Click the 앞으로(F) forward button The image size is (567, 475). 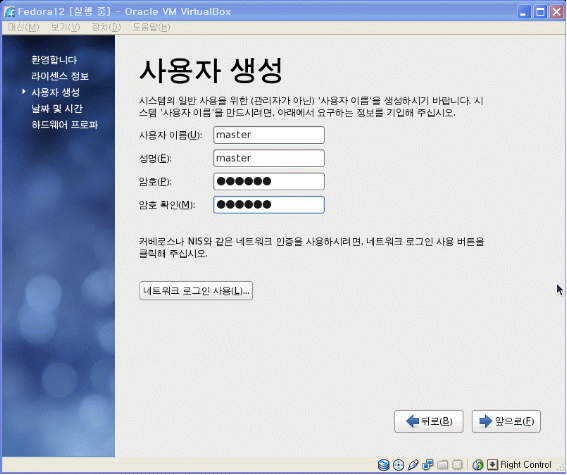506,421
